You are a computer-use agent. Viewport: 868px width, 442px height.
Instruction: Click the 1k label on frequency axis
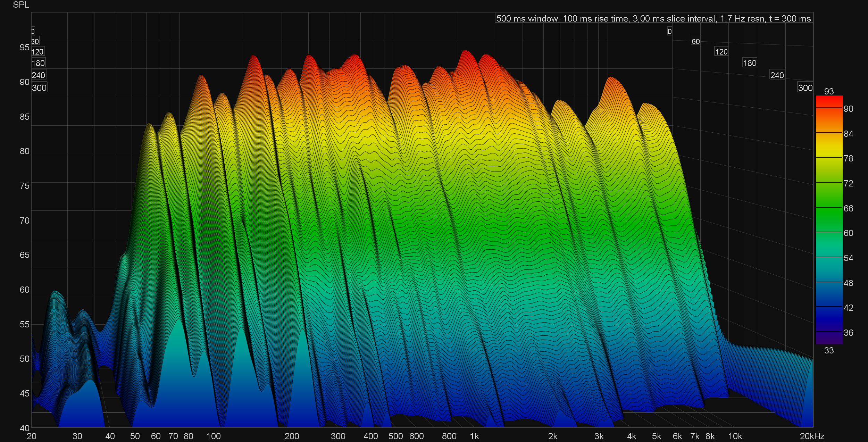pos(474,436)
